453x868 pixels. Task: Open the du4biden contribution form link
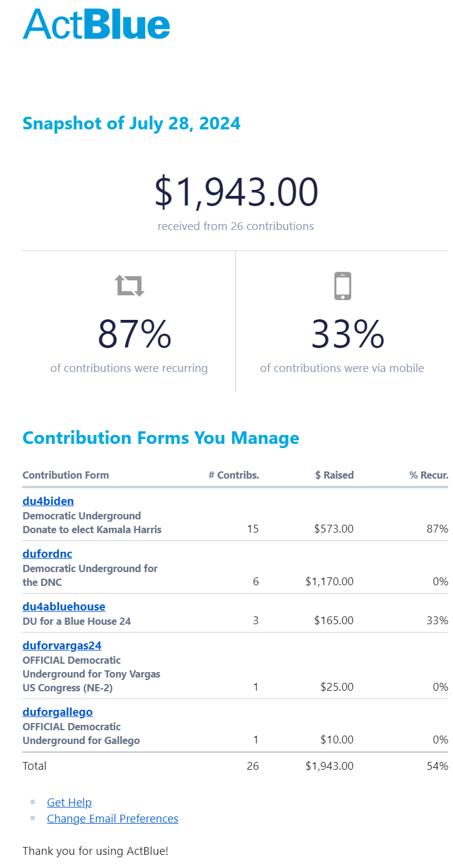tap(48, 501)
